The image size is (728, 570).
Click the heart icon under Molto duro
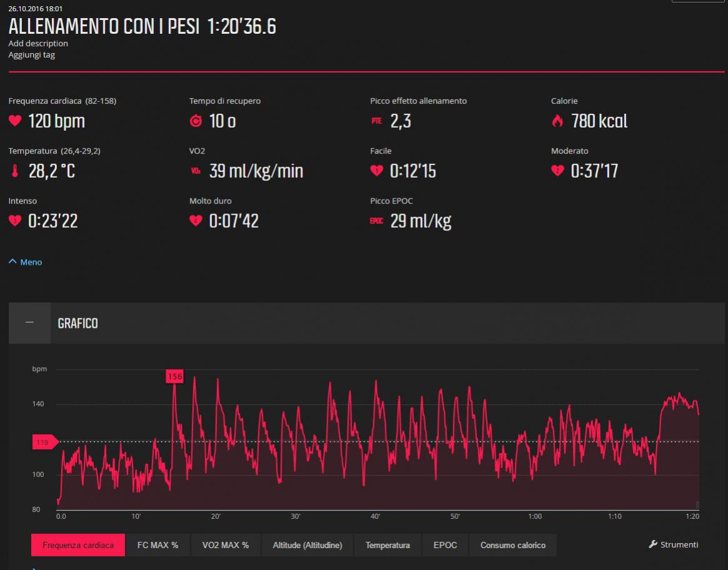click(x=196, y=221)
